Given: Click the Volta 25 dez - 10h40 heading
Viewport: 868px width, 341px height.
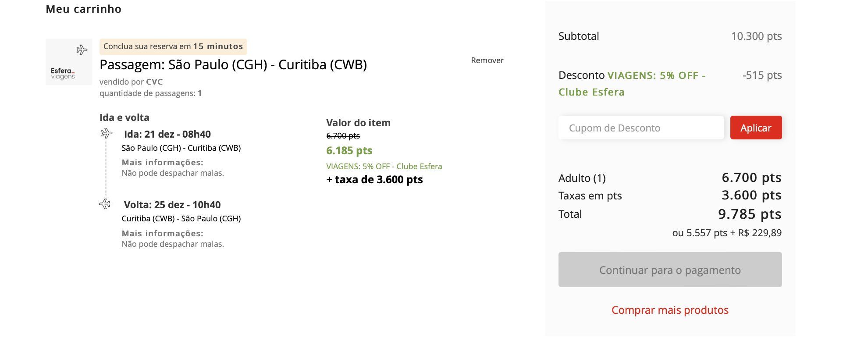Looking at the screenshot, I should 172,205.
